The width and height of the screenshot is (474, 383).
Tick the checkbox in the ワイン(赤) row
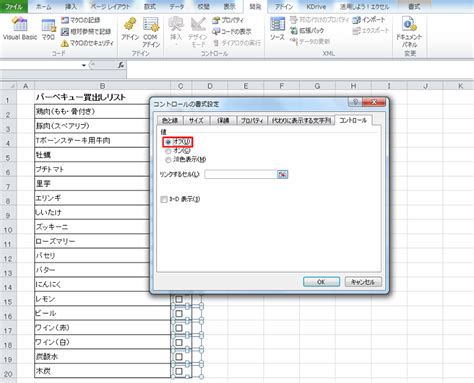(179, 328)
